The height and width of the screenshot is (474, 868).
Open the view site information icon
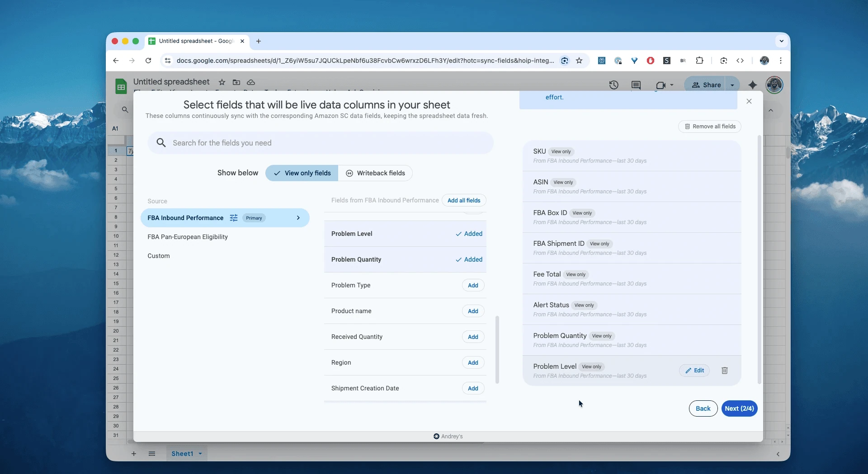(168, 61)
